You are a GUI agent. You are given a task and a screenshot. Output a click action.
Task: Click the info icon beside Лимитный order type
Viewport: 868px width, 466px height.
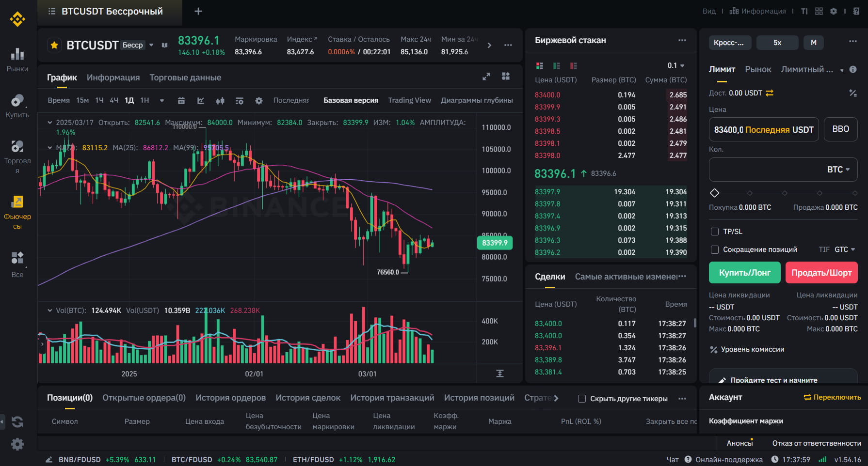coord(853,69)
